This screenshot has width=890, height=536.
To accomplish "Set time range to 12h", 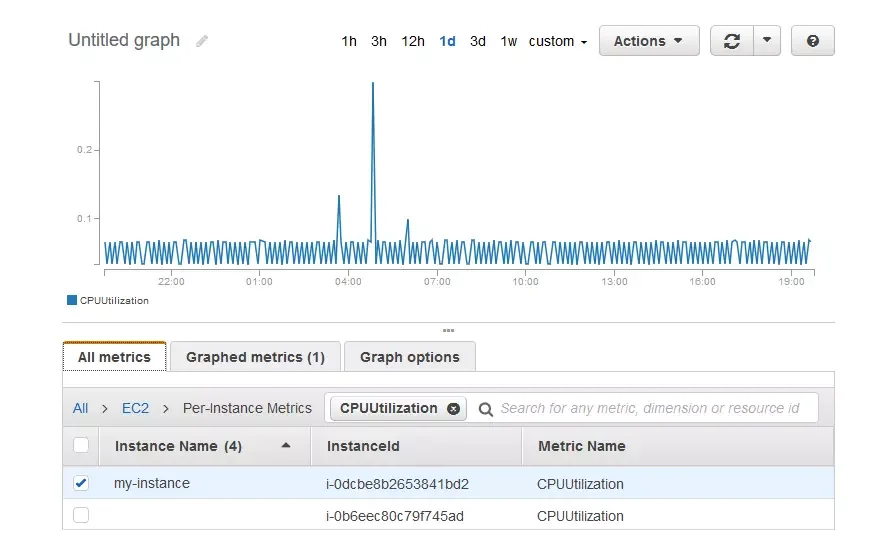I will pyautogui.click(x=413, y=41).
